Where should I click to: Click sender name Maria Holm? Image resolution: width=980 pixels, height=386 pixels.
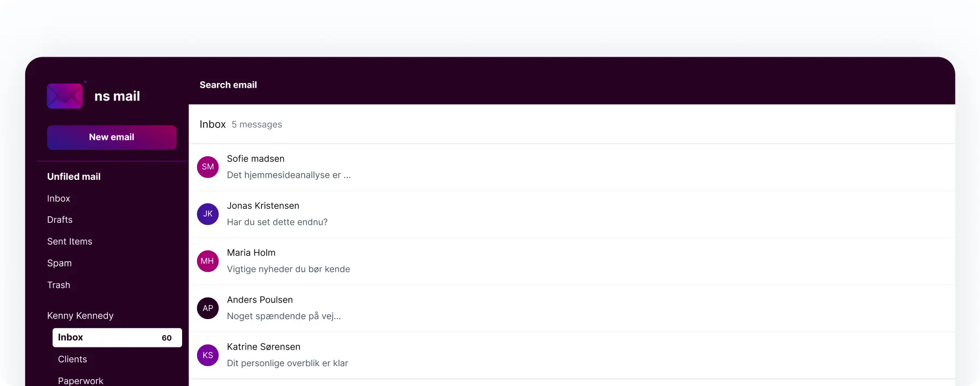pyautogui.click(x=251, y=253)
